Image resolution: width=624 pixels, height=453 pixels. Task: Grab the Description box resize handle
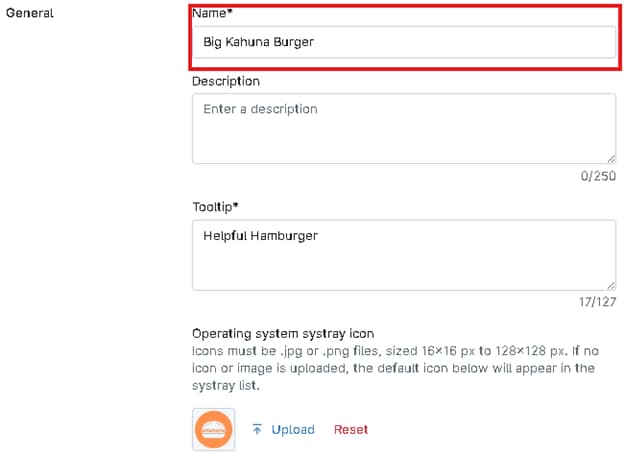(610, 158)
